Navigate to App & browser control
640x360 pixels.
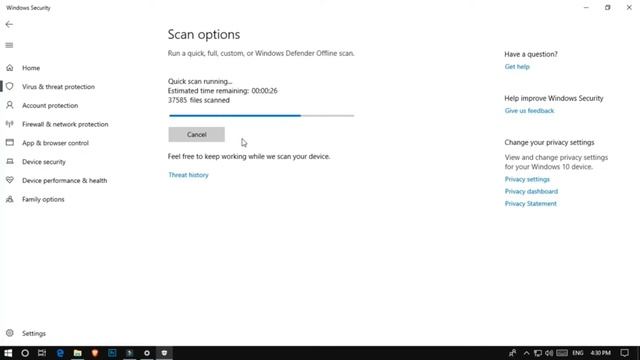56,143
